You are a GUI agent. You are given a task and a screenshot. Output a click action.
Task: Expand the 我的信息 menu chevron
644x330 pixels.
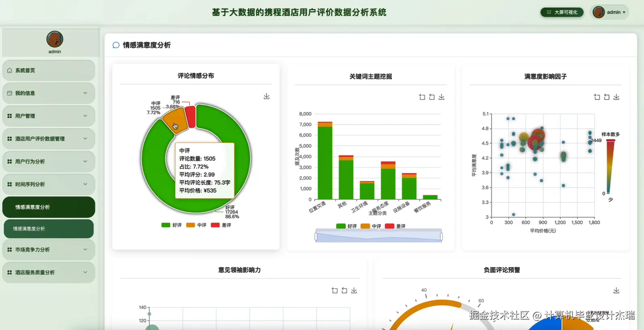coord(85,93)
